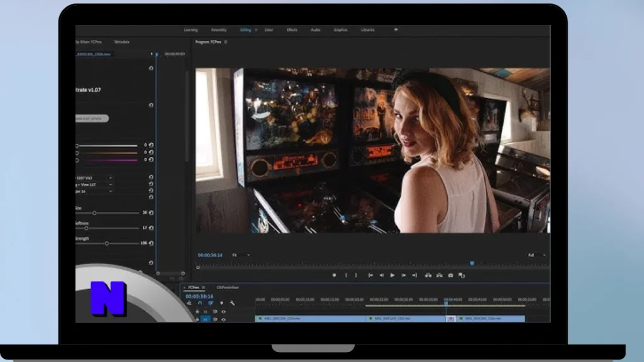This screenshot has height=362, width=644.
Task: Toggle Linked Selection in the timeline
Action: coord(211,303)
